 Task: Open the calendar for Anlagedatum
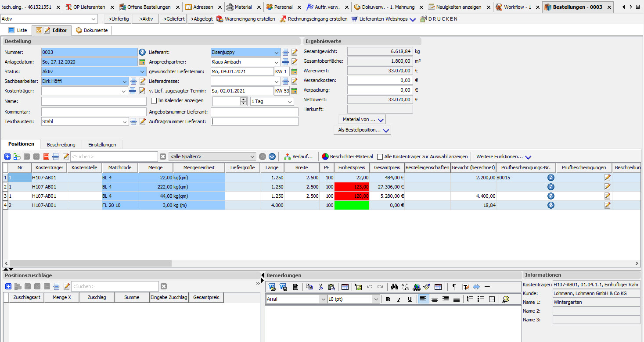tap(142, 62)
